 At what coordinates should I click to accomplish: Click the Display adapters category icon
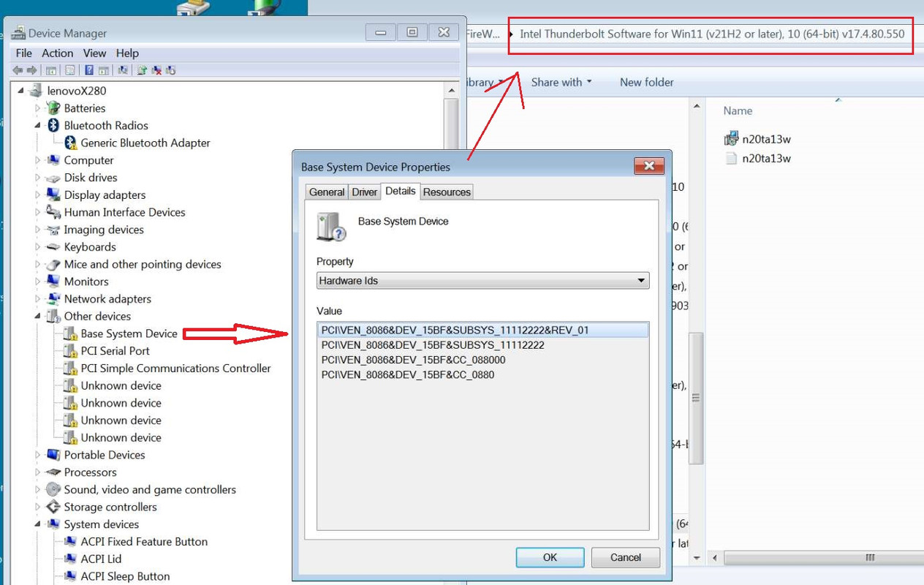click(53, 195)
